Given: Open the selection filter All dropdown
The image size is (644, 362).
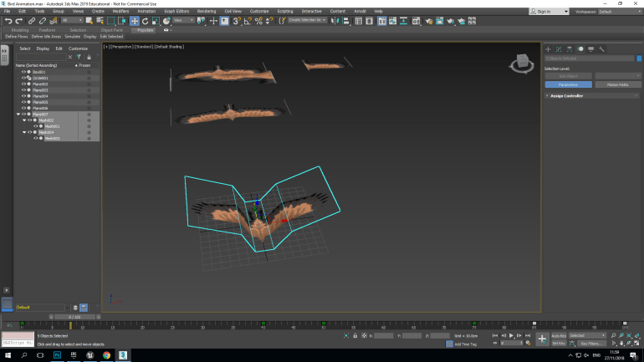Looking at the screenshot, I should pos(72,20).
